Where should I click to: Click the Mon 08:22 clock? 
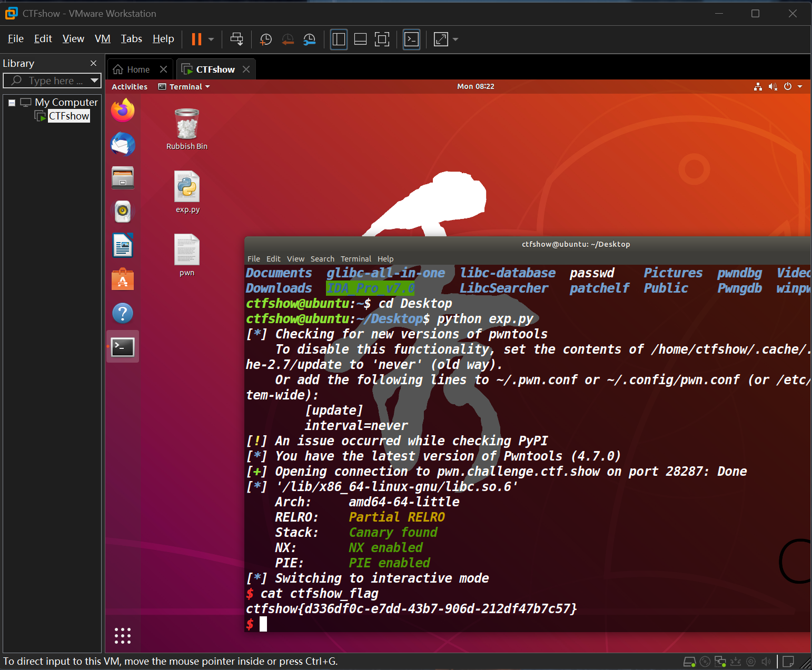(x=476, y=86)
